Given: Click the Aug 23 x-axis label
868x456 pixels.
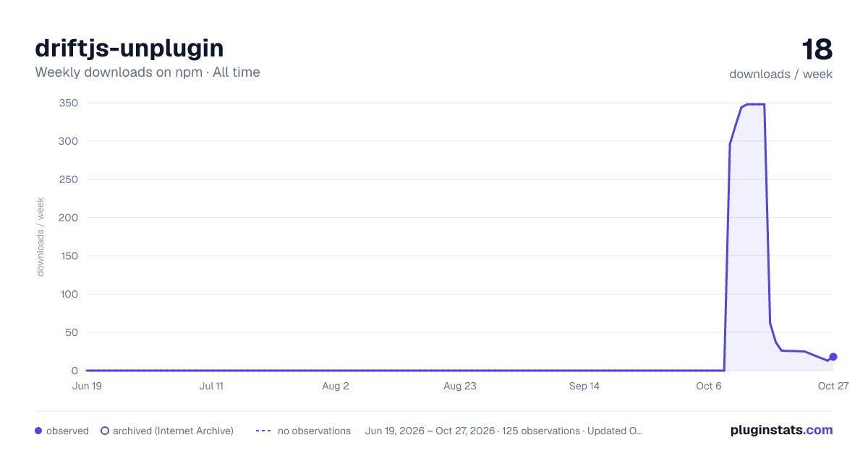Looking at the screenshot, I should (x=460, y=386).
